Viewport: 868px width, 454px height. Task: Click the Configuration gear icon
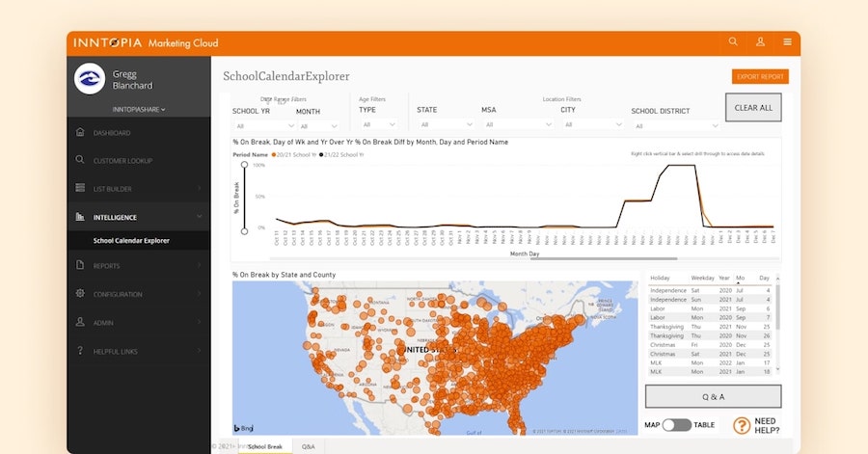pos(80,294)
